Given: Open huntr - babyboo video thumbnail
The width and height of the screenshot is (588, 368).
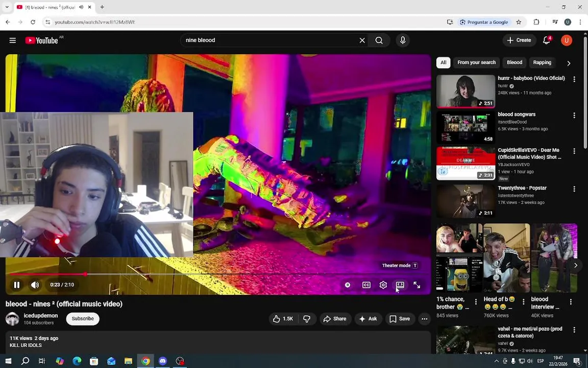Looking at the screenshot, I should pos(465,91).
